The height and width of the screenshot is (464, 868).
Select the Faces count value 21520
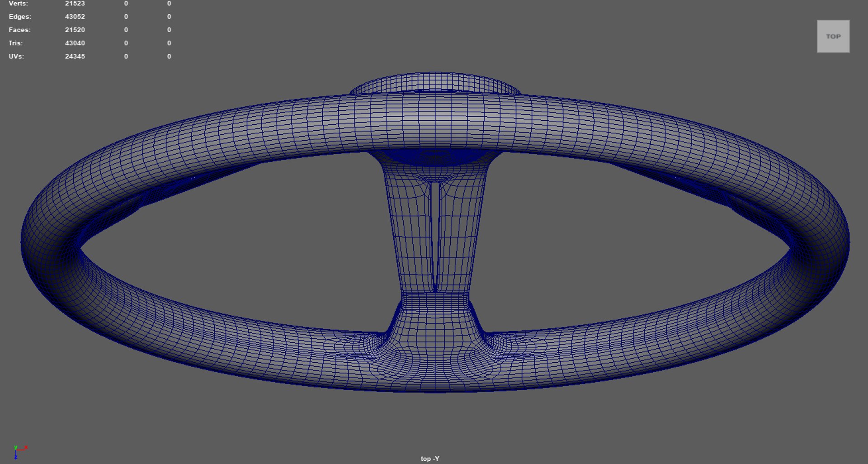pos(75,30)
